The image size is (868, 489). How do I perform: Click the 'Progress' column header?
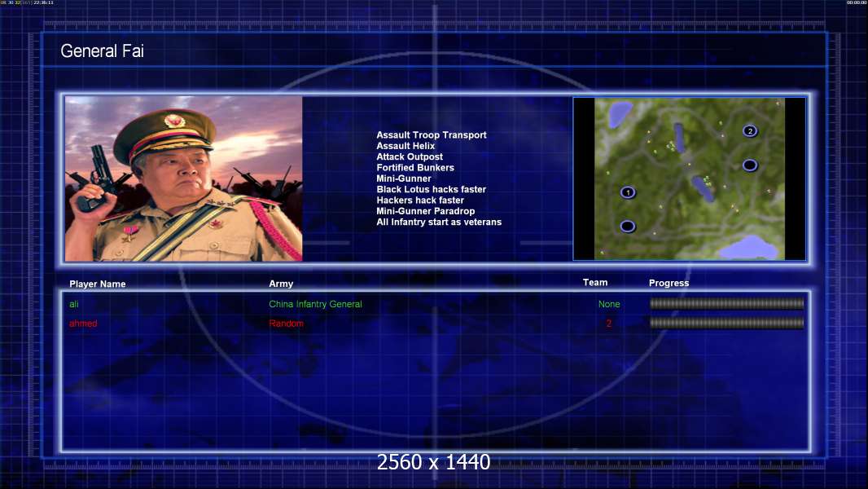click(669, 283)
